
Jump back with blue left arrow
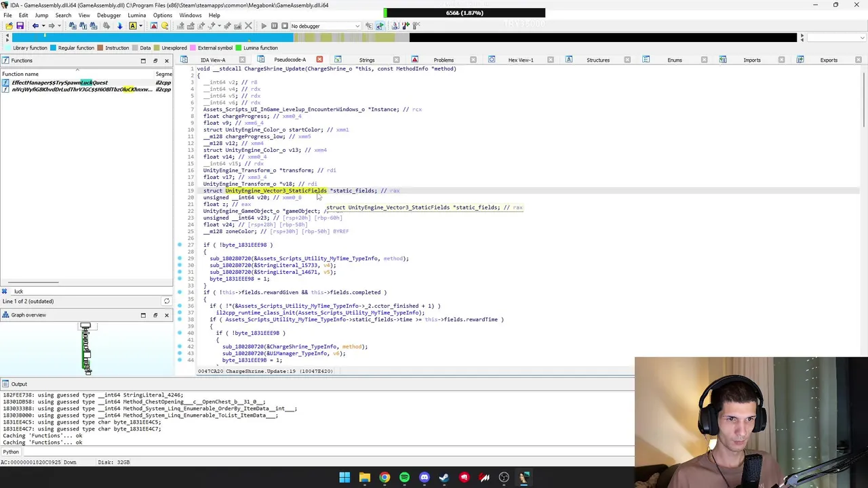pyautogui.click(x=35, y=26)
